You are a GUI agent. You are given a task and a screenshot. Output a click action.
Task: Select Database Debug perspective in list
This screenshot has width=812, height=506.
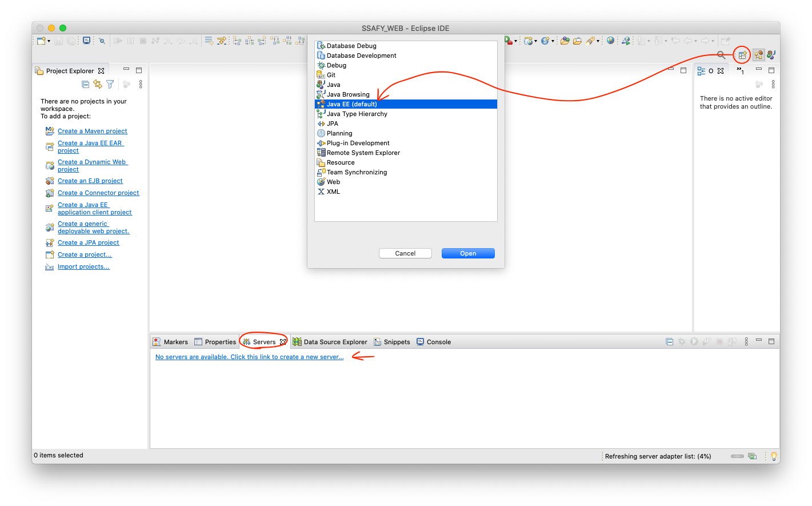406,46
